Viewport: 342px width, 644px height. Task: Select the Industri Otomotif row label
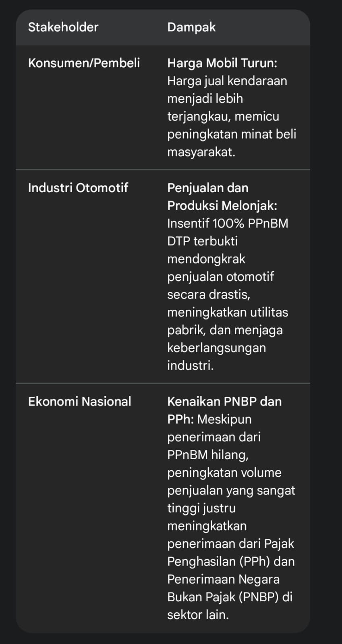[78, 188]
